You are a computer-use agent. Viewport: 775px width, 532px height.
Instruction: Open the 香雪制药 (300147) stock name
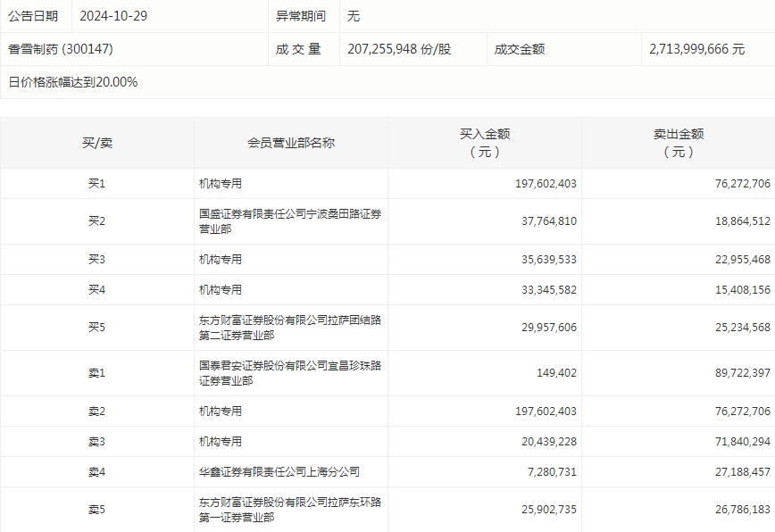[61, 49]
